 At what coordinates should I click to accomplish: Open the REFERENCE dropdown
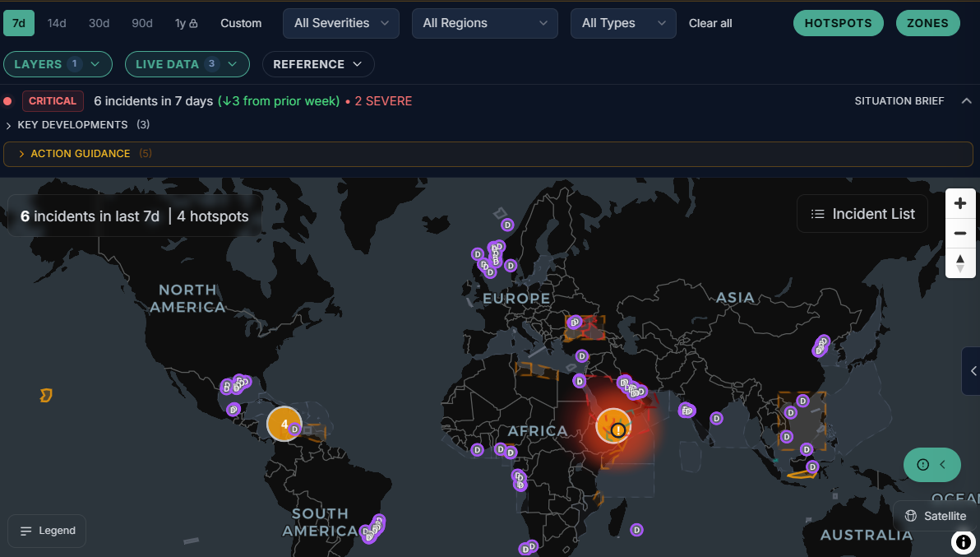coord(318,64)
